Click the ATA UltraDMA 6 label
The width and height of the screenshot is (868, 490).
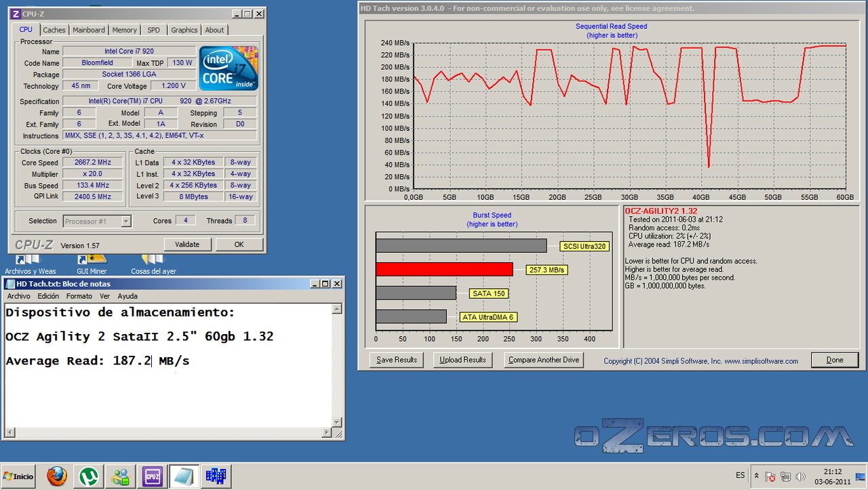[488, 317]
